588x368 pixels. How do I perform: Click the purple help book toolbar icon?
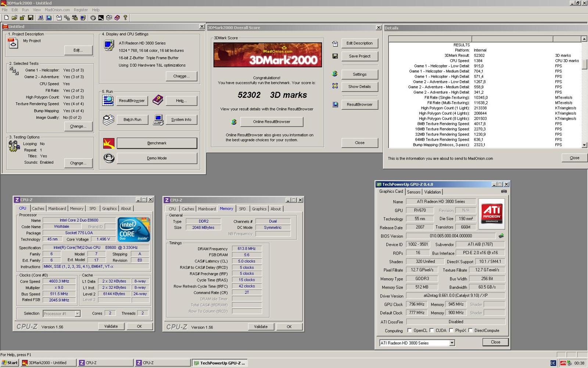[117, 17]
